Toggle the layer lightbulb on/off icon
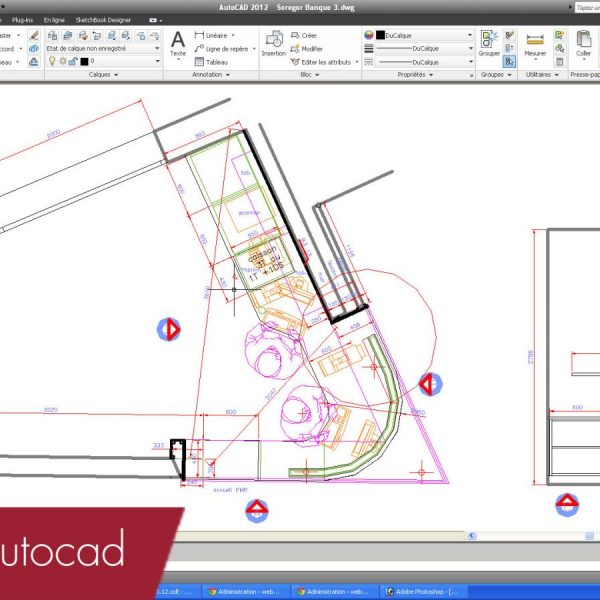Image resolution: width=600 pixels, height=600 pixels. [52, 61]
